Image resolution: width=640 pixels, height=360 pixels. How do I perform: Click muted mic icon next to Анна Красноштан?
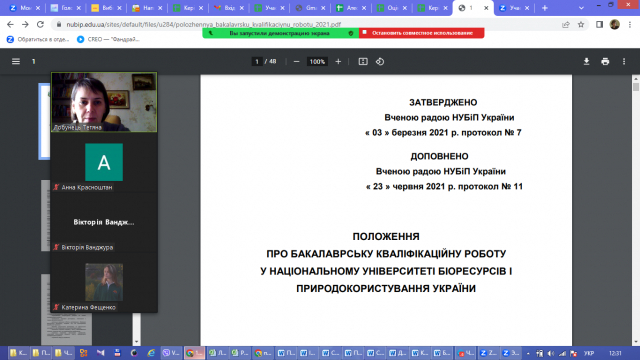tap(56, 187)
